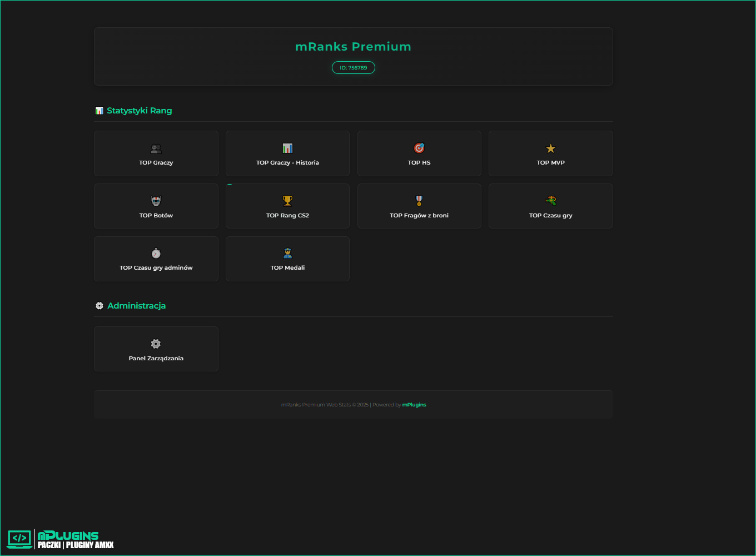The width and height of the screenshot is (756, 556).
Task: Click the Panel Zarządzania gear icon
Action: [x=156, y=344]
